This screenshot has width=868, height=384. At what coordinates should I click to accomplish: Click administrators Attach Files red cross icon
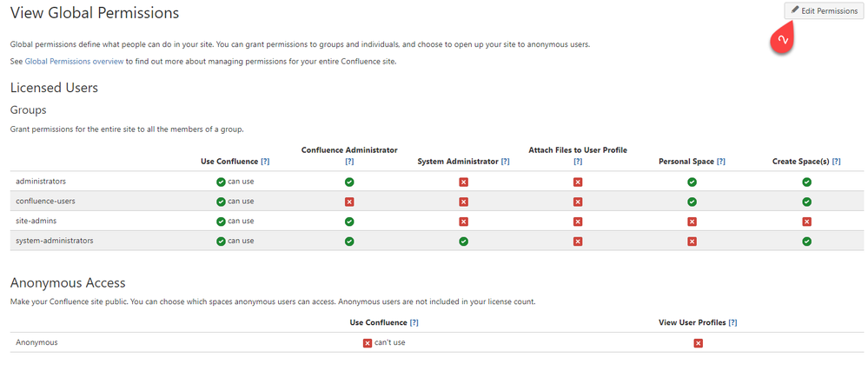[x=578, y=182]
